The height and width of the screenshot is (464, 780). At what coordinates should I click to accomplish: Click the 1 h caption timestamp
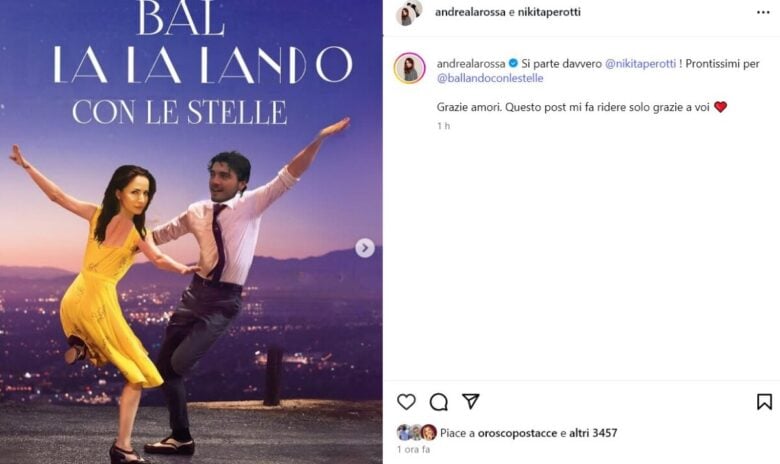coord(443,126)
